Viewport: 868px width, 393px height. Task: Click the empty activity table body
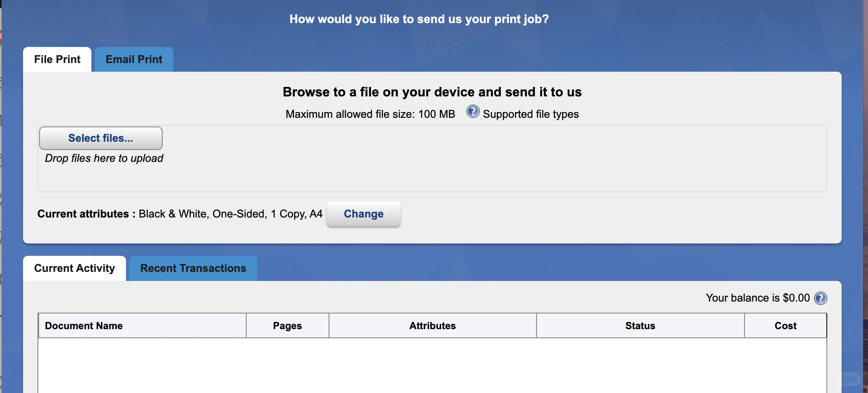[432, 365]
